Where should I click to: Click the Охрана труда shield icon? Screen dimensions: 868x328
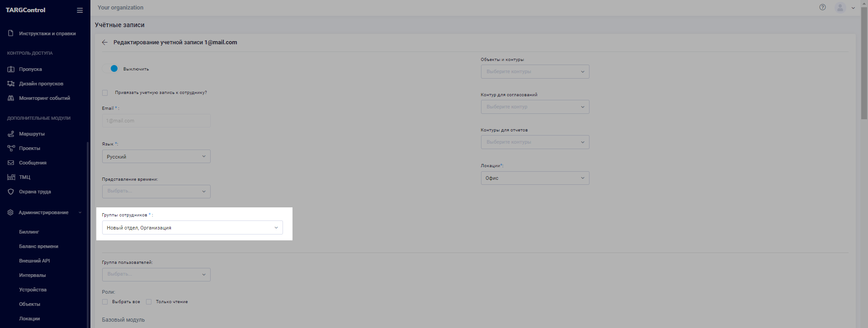(11, 192)
